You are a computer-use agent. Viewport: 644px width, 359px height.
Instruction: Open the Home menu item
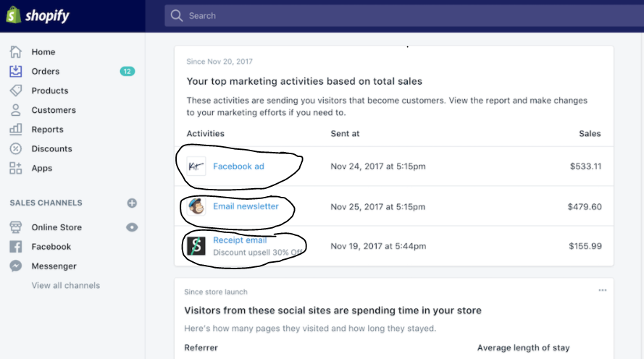(x=43, y=51)
